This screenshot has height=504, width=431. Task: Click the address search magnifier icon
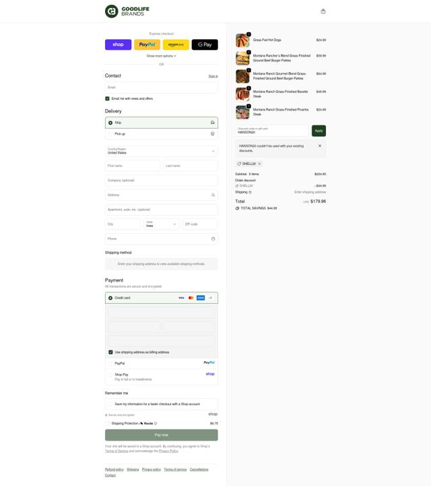pos(213,195)
